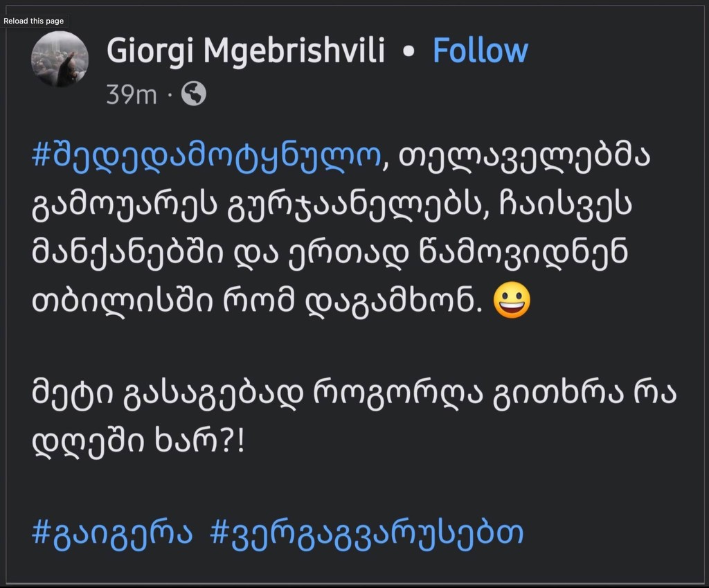Click the Reload this page control
This screenshot has width=709, height=588.
point(34,21)
